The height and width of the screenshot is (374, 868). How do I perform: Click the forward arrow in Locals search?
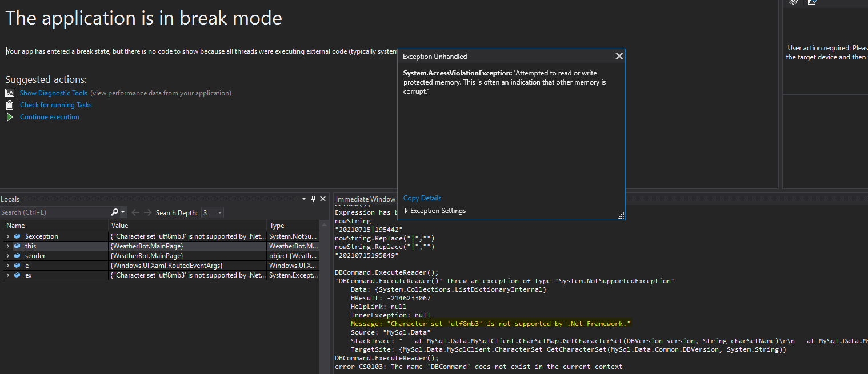(x=148, y=212)
